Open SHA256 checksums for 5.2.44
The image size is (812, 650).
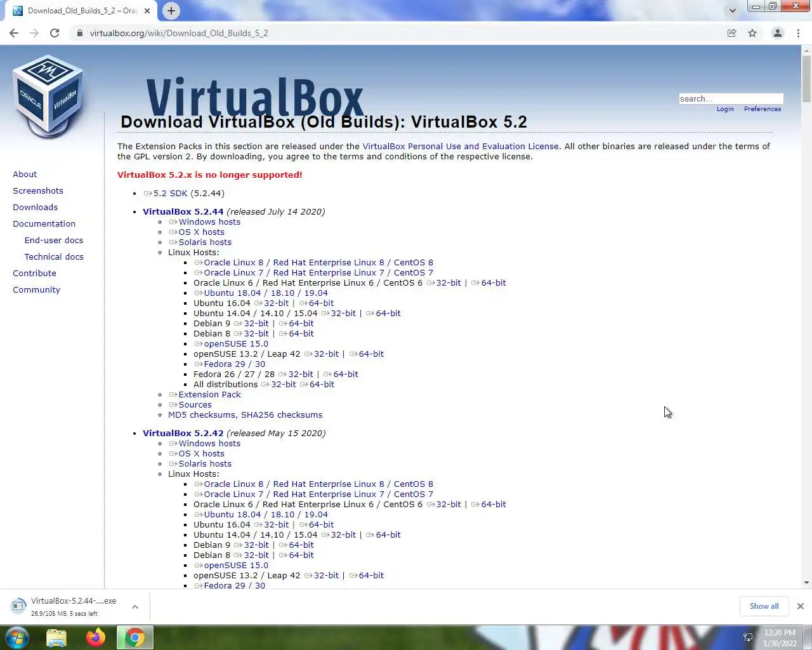282,415
